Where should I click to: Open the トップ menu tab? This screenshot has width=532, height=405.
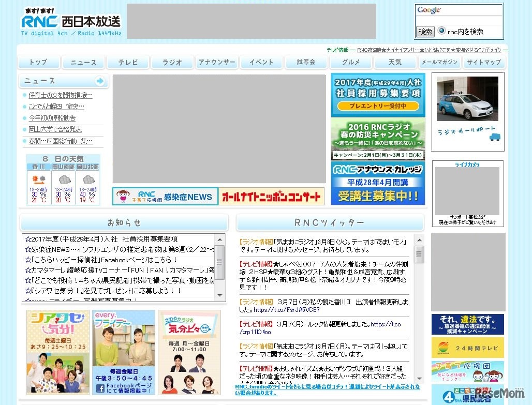coord(38,62)
